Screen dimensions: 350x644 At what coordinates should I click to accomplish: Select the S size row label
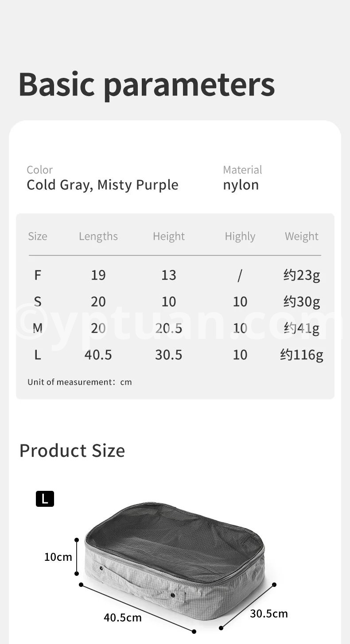[x=38, y=302]
